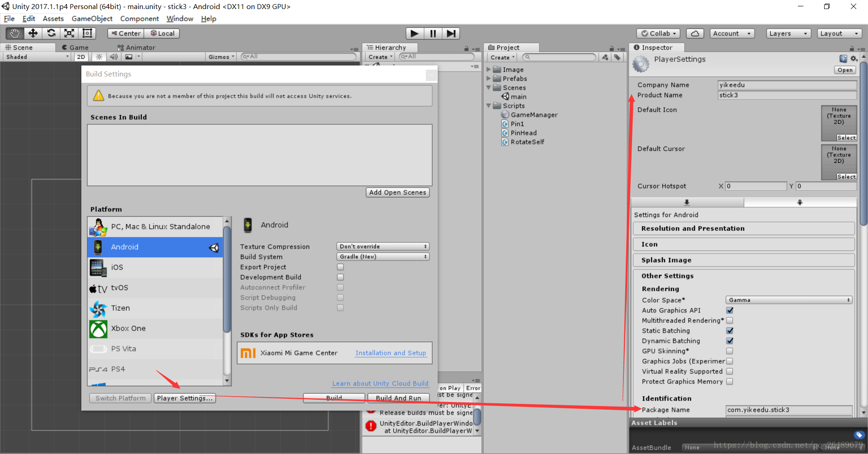The height and width of the screenshot is (454, 868).
Task: Click the Player Settings button
Action: point(184,398)
